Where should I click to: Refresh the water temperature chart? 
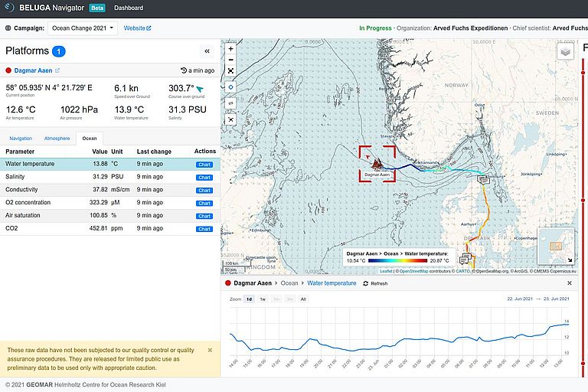[x=375, y=283]
